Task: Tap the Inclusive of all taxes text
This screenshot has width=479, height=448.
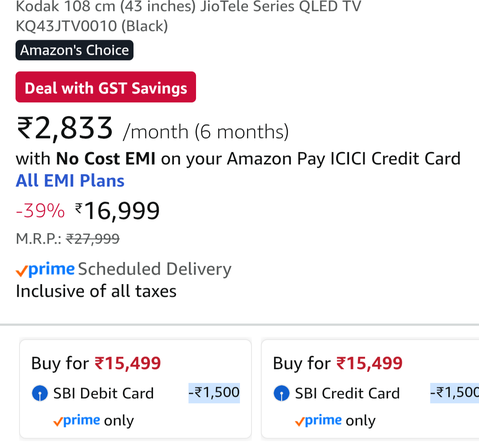Action: click(x=96, y=291)
